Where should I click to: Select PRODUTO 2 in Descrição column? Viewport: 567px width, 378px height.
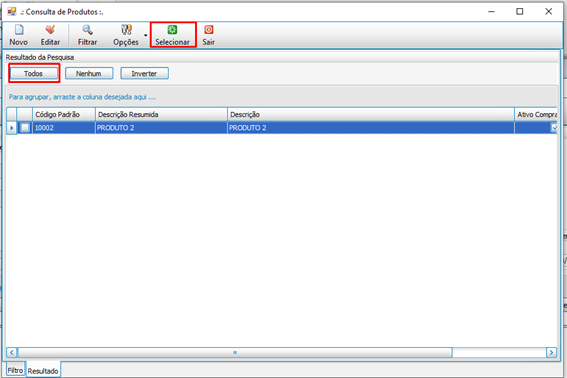pos(371,128)
